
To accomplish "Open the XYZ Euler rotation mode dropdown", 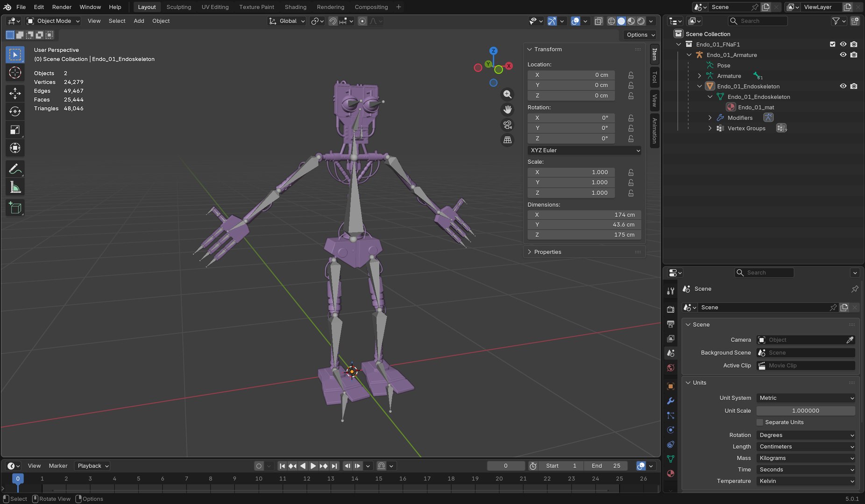I will click(x=584, y=150).
